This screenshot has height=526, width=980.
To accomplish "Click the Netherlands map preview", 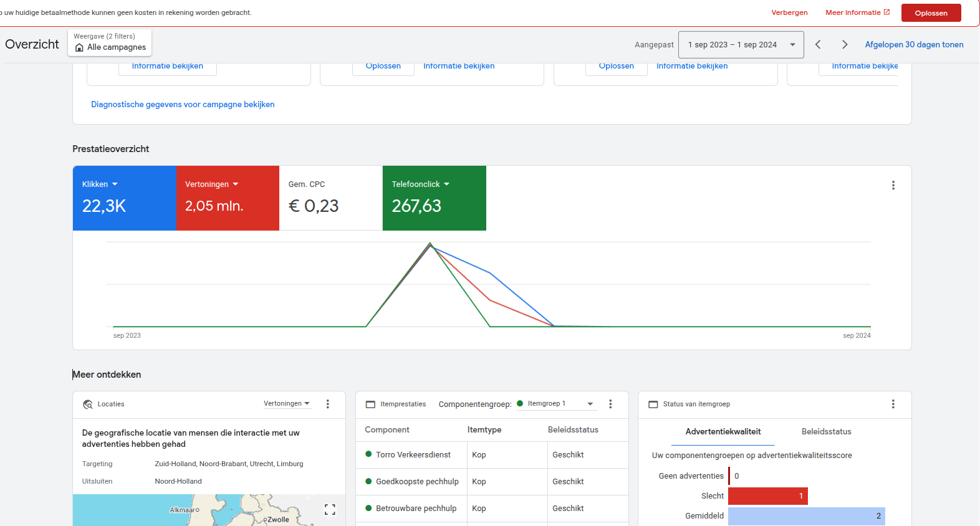I will (209, 510).
